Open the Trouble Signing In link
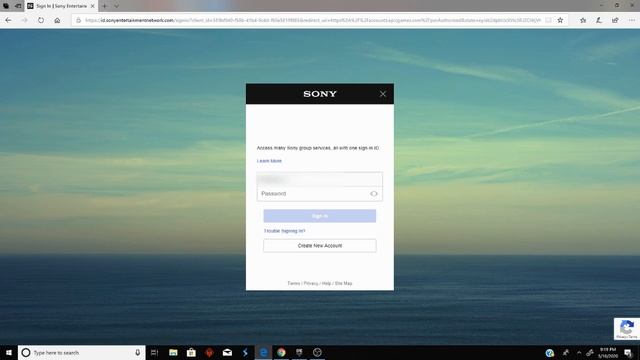Screen dimensions: 640x360 (x=284, y=231)
